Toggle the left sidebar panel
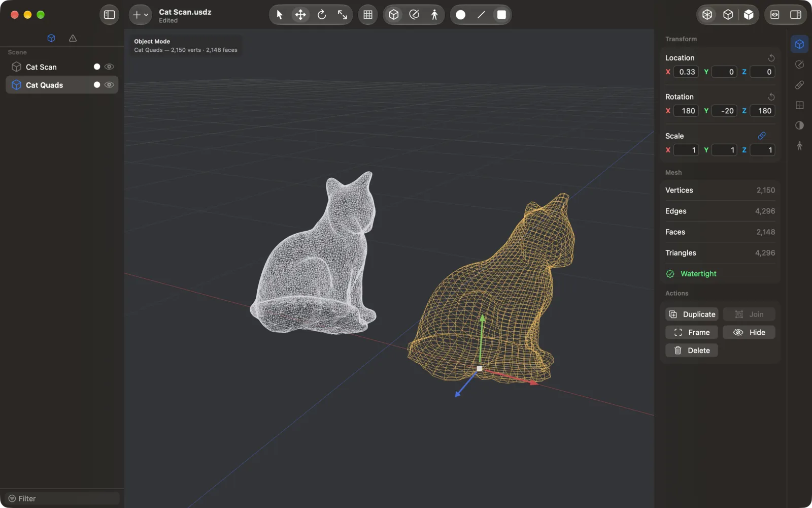Screen dimensions: 812x508 [110, 15]
